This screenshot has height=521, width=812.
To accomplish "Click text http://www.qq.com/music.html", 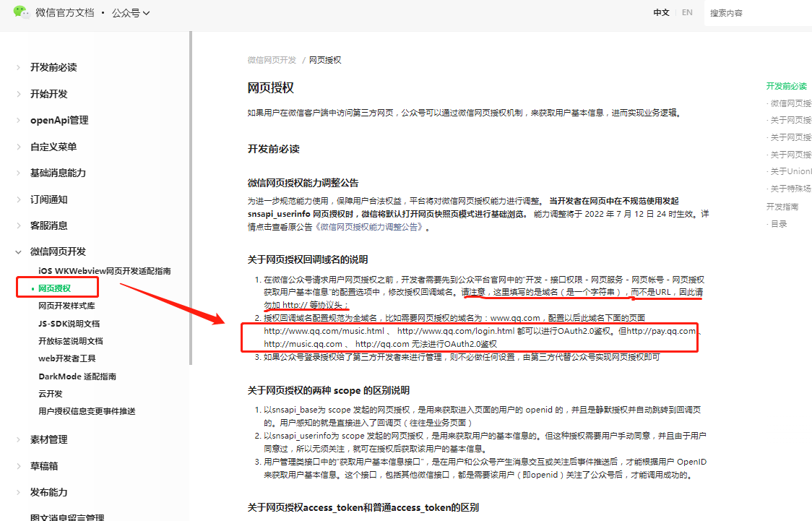I will click(x=324, y=331).
